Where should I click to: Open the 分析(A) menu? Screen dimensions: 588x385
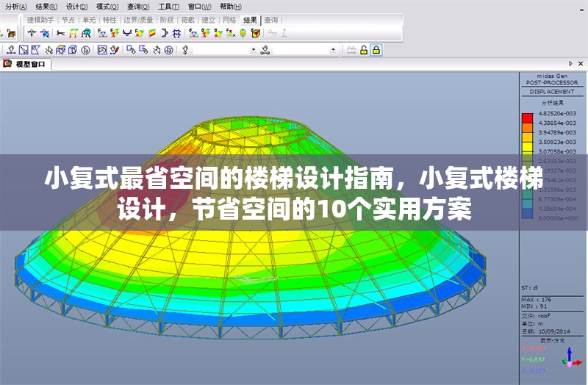point(16,7)
